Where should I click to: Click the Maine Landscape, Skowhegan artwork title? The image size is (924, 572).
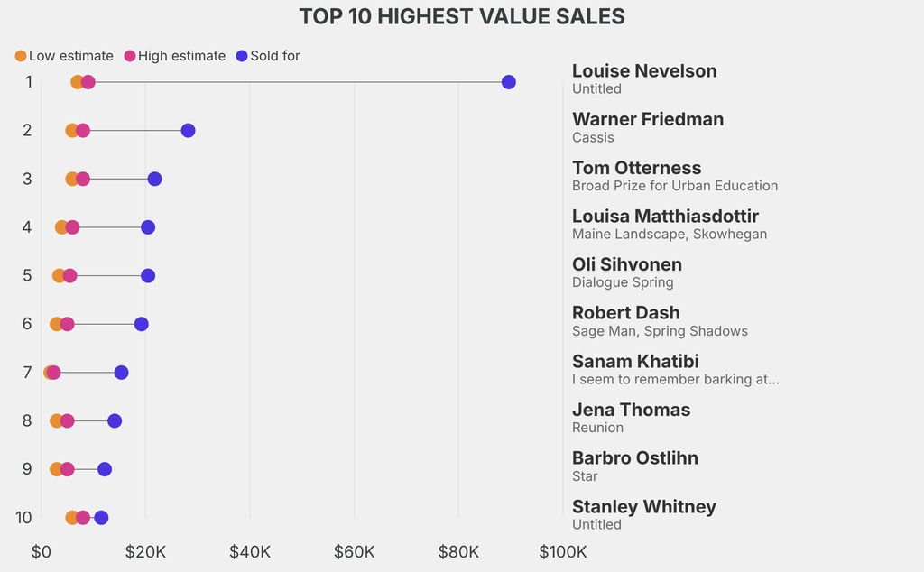pyautogui.click(x=669, y=235)
